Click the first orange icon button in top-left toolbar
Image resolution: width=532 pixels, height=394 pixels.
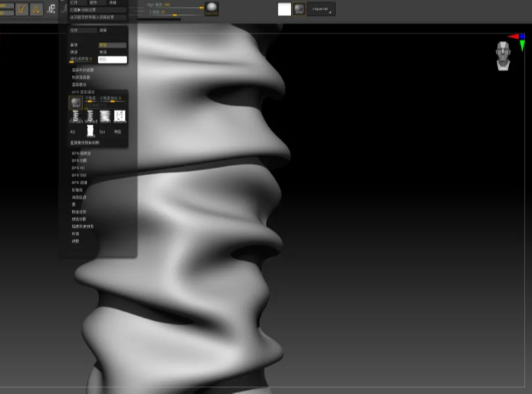(x=21, y=10)
